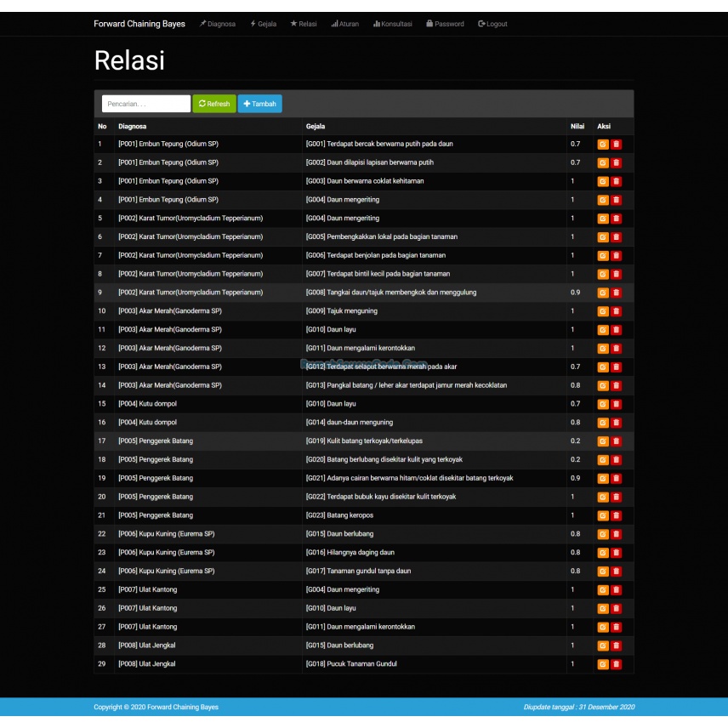Click the blue Tambah button
This screenshot has width=728, height=728.
coord(259,104)
